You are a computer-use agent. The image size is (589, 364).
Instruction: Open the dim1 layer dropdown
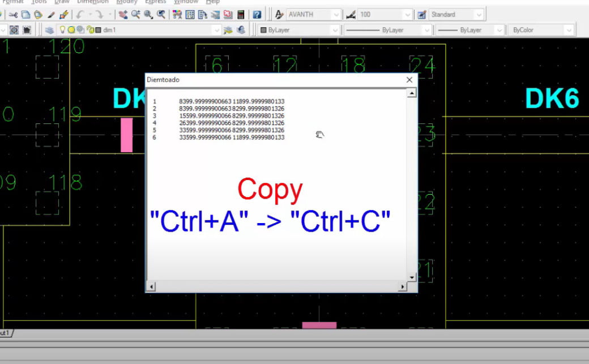point(216,30)
